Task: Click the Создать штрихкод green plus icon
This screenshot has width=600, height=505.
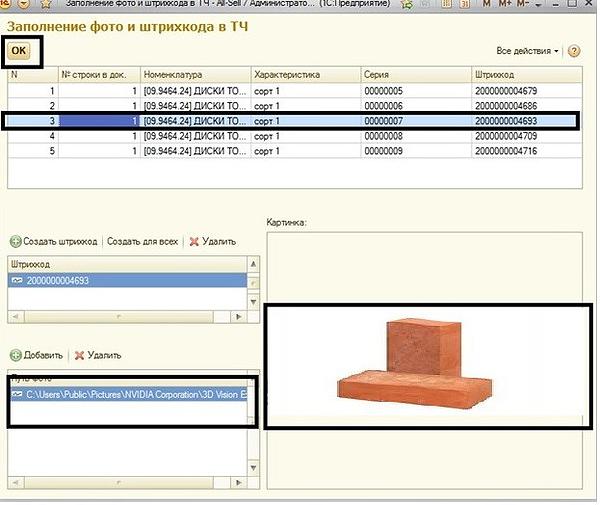Action: pos(15,241)
